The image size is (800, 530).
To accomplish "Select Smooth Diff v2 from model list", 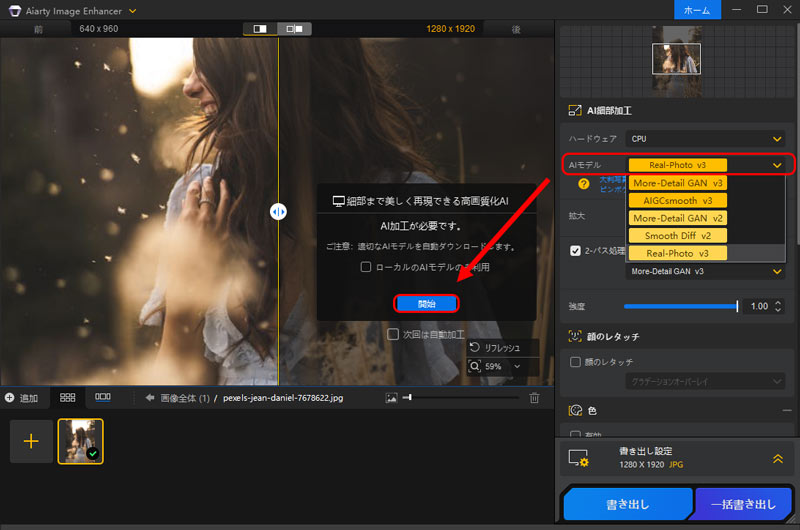I will [678, 236].
